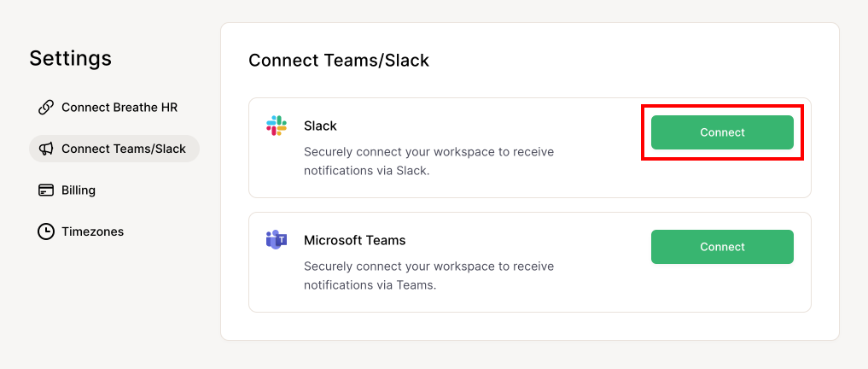Click the megaphone icon in the sidebar
The height and width of the screenshot is (369, 868).
coord(46,149)
